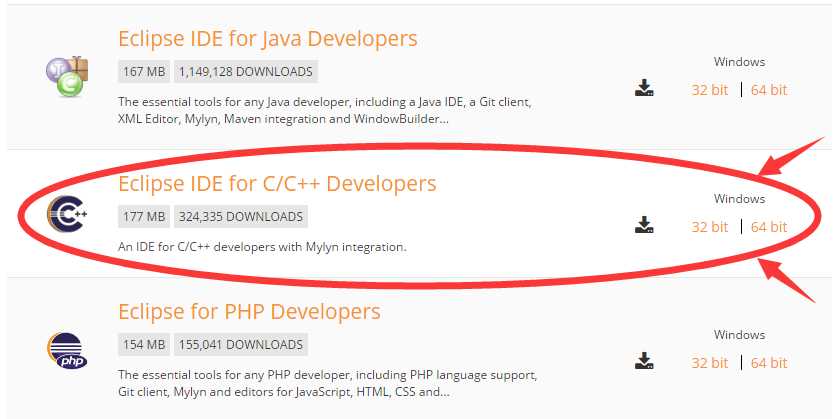Image resolution: width=838 pixels, height=419 pixels.
Task: Download 32 bit PHP Developers package
Action: 709,363
